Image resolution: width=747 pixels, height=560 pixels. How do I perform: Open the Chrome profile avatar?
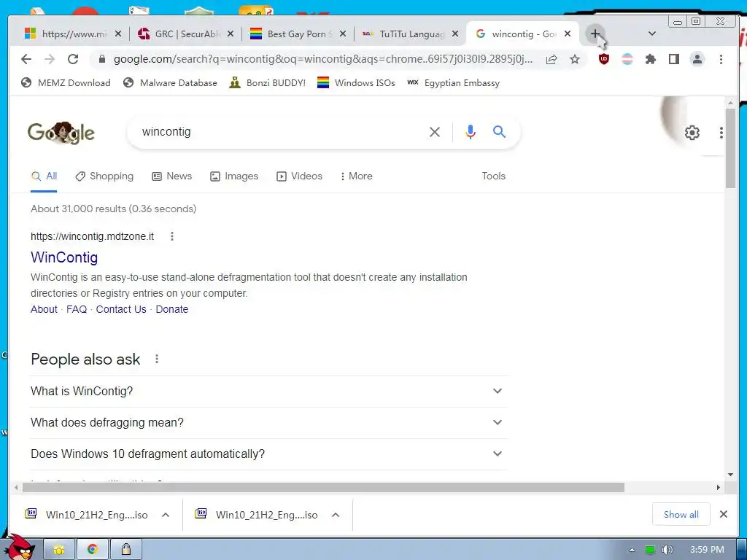click(697, 59)
